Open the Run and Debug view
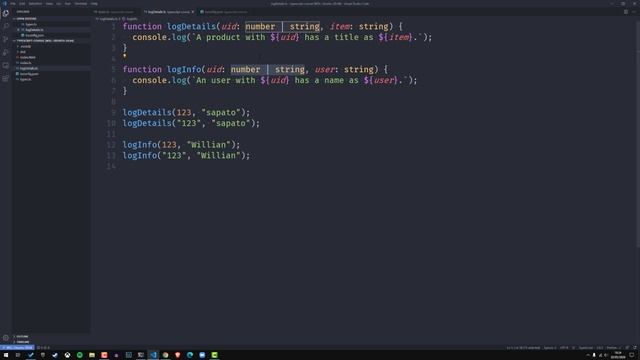Image resolution: width=640 pixels, height=360 pixels. coord(6,52)
